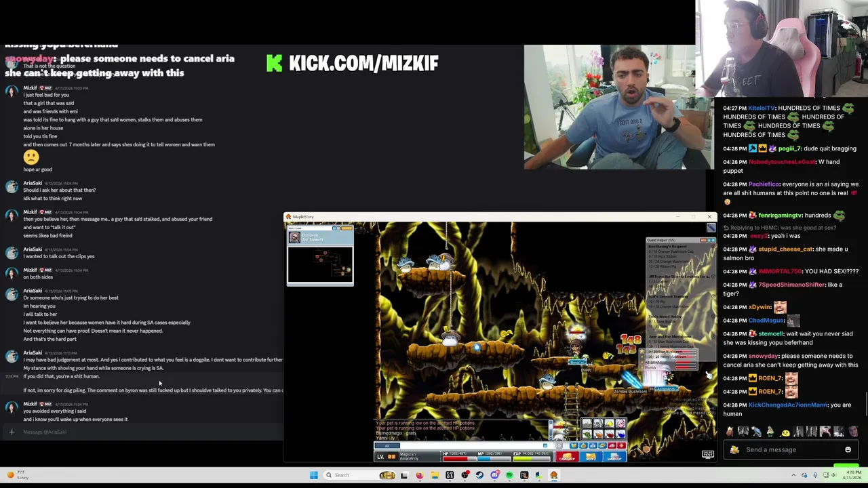This screenshot has height=488, width=868.
Task: Select the yellow smiley blob emote
Action: point(786,433)
